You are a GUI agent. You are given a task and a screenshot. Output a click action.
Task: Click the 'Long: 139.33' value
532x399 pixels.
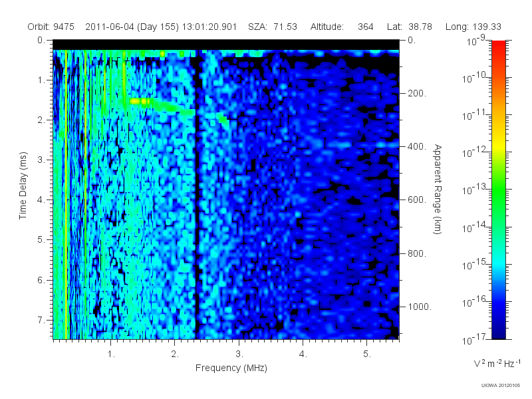click(473, 27)
